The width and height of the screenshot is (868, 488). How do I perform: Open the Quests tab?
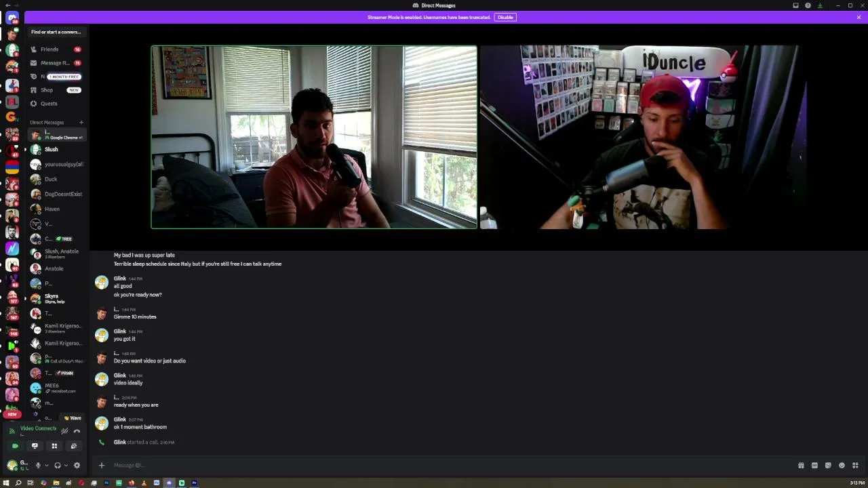(56, 104)
